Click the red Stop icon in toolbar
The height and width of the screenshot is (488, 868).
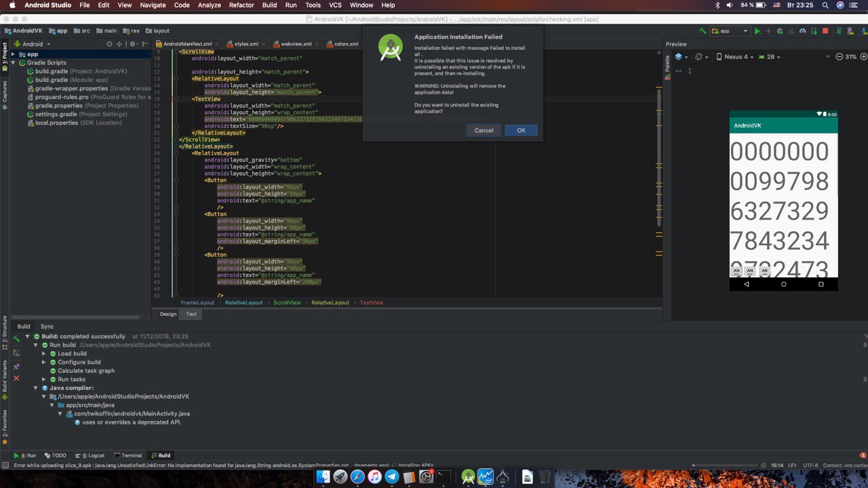(x=825, y=31)
